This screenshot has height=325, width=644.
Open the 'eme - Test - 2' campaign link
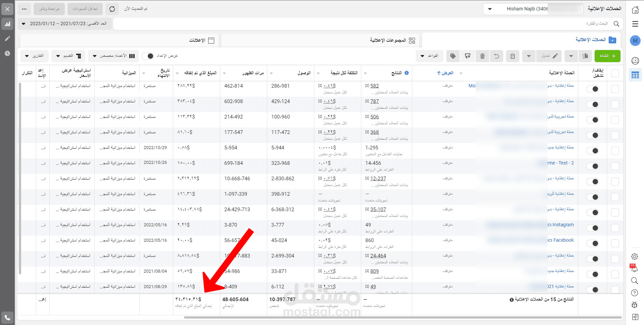(560, 163)
